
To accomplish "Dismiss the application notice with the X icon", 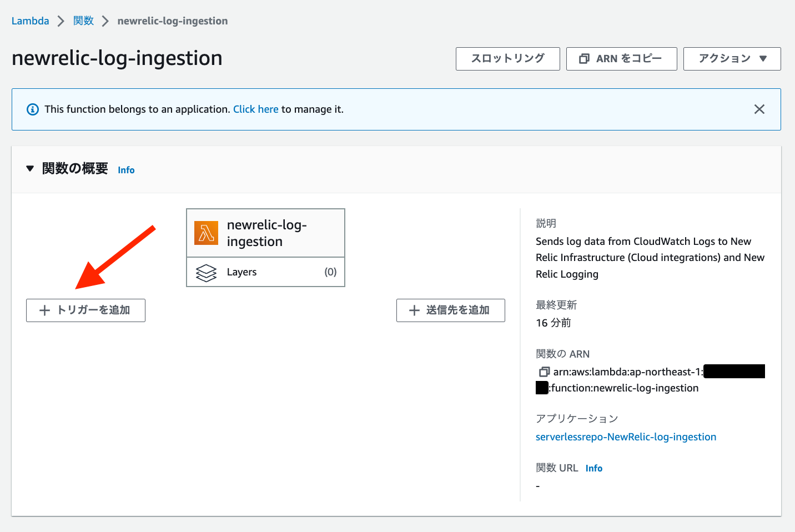I will coord(759,109).
